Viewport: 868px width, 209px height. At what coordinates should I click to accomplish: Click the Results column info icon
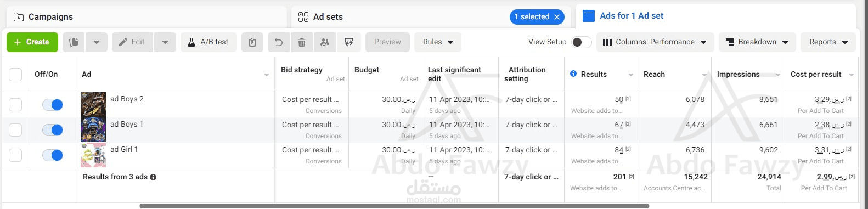(x=573, y=74)
